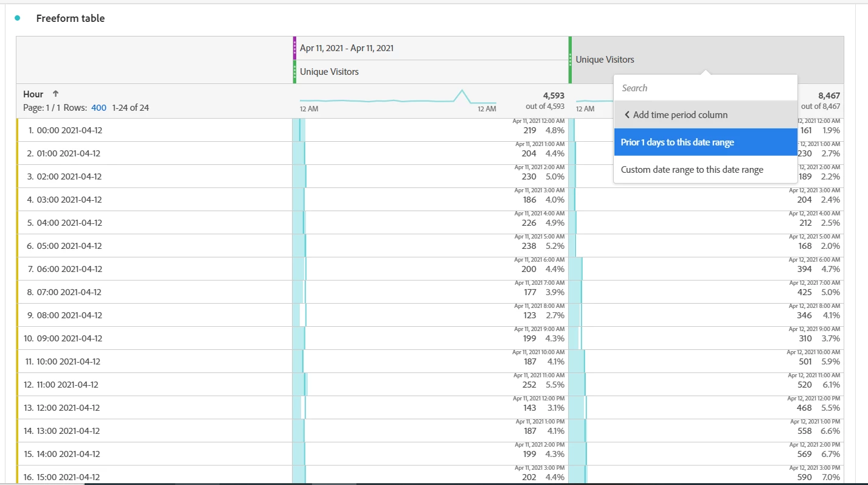
Task: Click cell value 186 4.0%
Action: coord(543,200)
